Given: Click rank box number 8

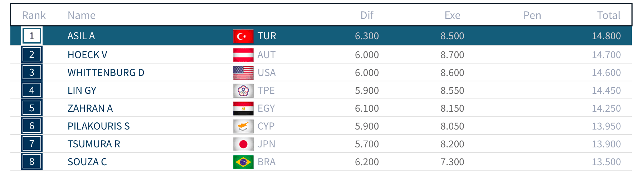Looking at the screenshot, I should pos(32,162).
